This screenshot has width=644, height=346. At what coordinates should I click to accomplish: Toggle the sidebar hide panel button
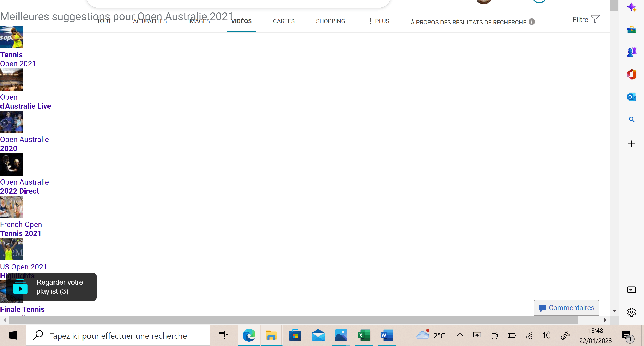click(x=632, y=290)
